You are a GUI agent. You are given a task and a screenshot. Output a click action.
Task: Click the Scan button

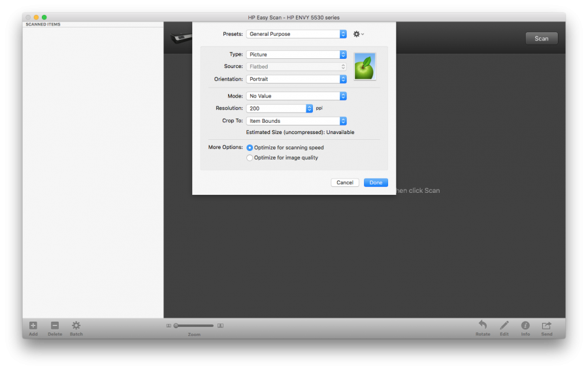(542, 39)
